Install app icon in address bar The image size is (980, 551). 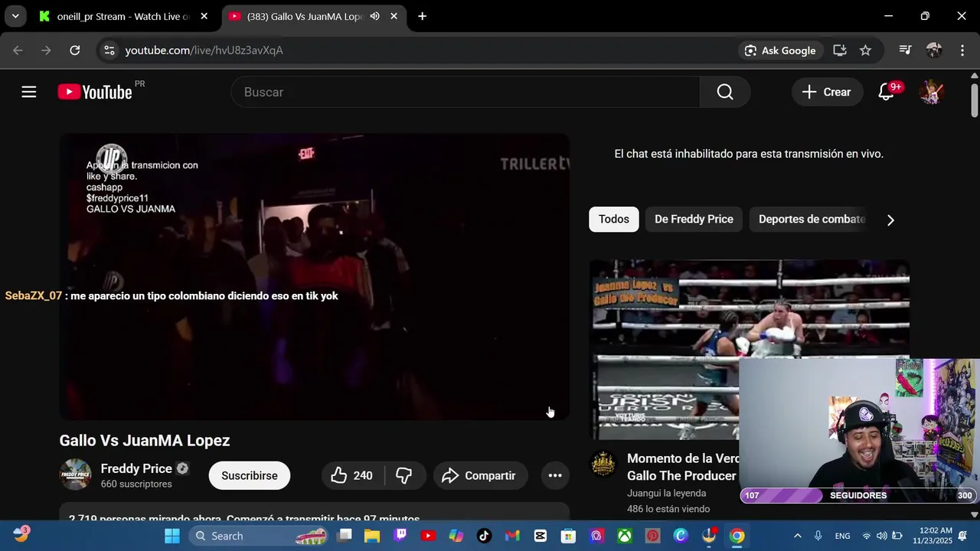(x=840, y=50)
